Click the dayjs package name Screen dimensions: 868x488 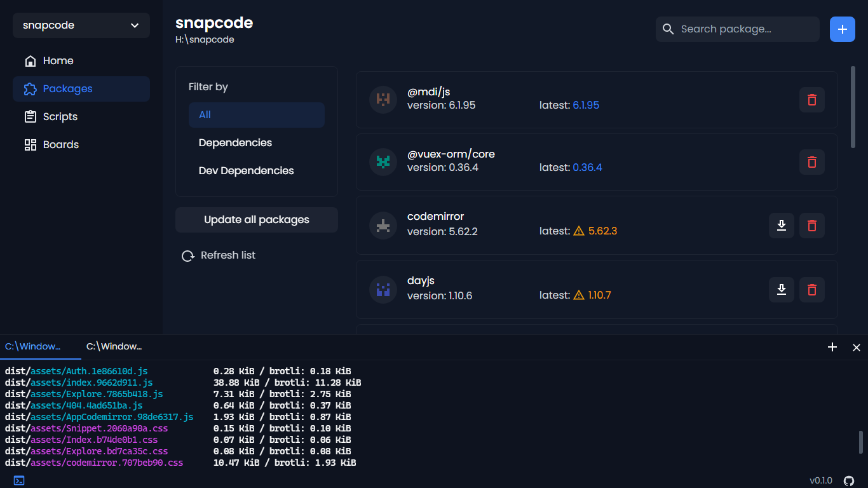421,281
